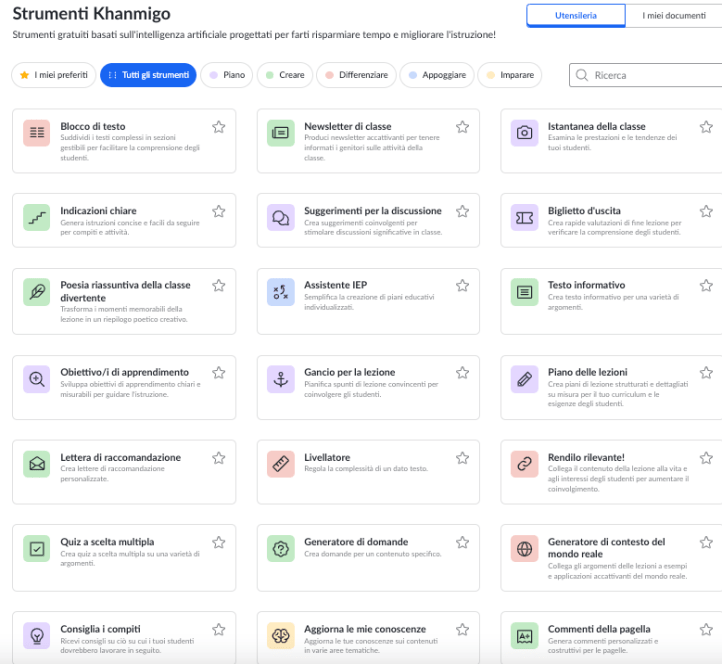Viewport: 722px width, 664px height.
Task: Click the Istantanea della classe camera icon
Action: pyautogui.click(x=524, y=133)
